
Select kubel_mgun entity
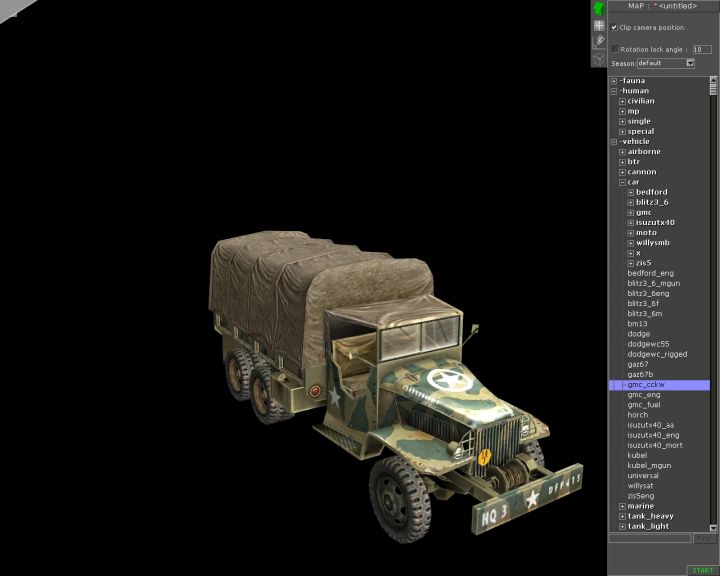pos(649,466)
